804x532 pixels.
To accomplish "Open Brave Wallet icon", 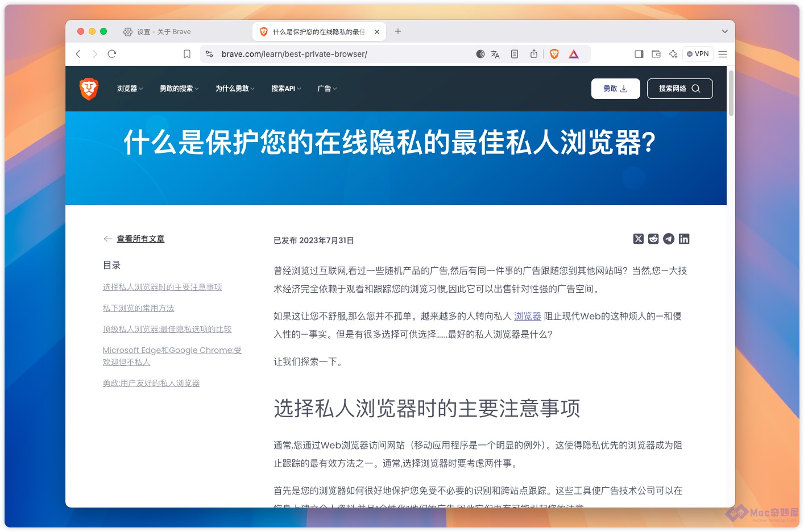I will click(656, 54).
